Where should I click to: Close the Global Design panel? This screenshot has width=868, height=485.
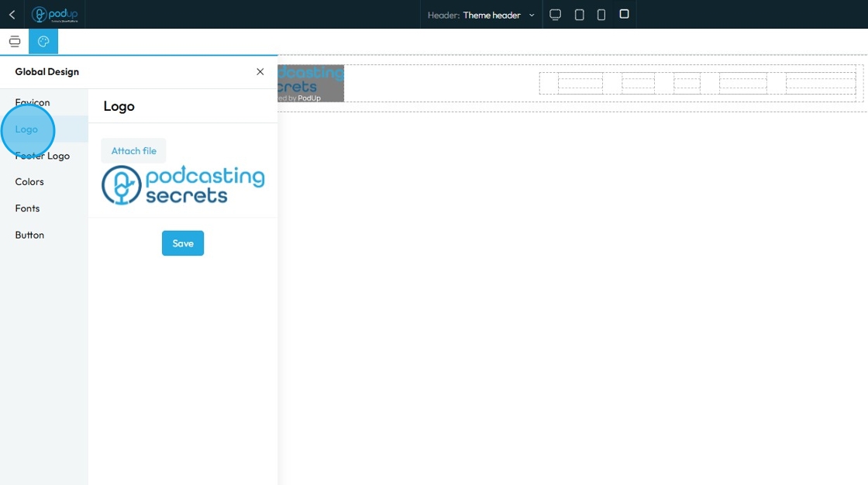pos(260,71)
